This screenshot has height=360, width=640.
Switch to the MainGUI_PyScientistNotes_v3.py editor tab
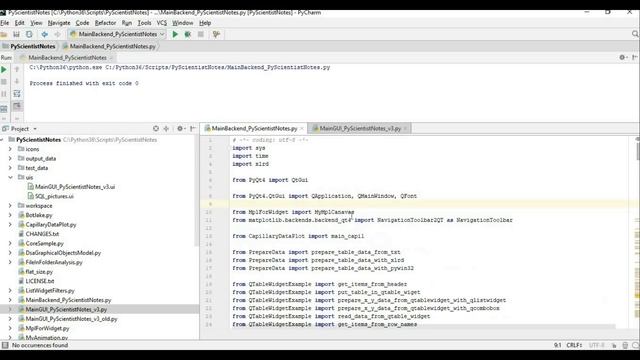360,129
